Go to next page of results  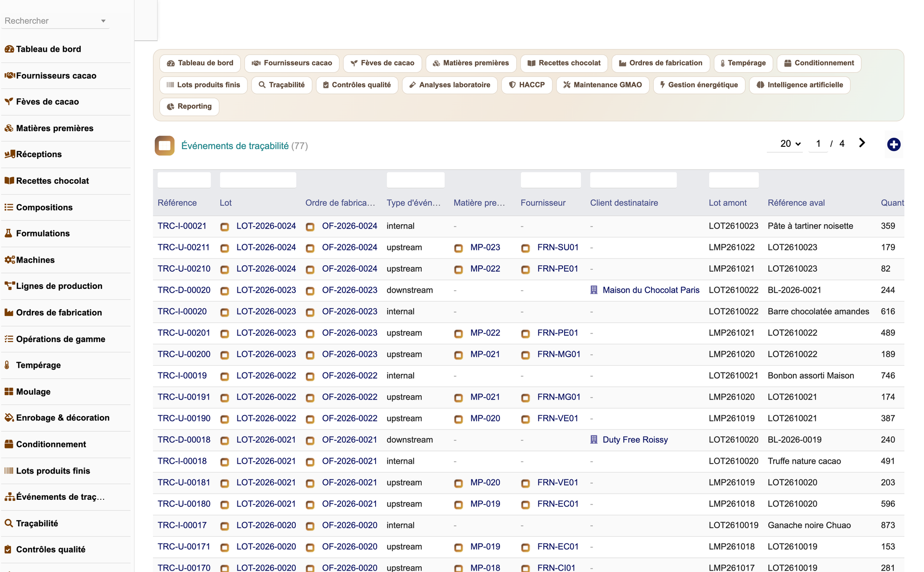[862, 143]
